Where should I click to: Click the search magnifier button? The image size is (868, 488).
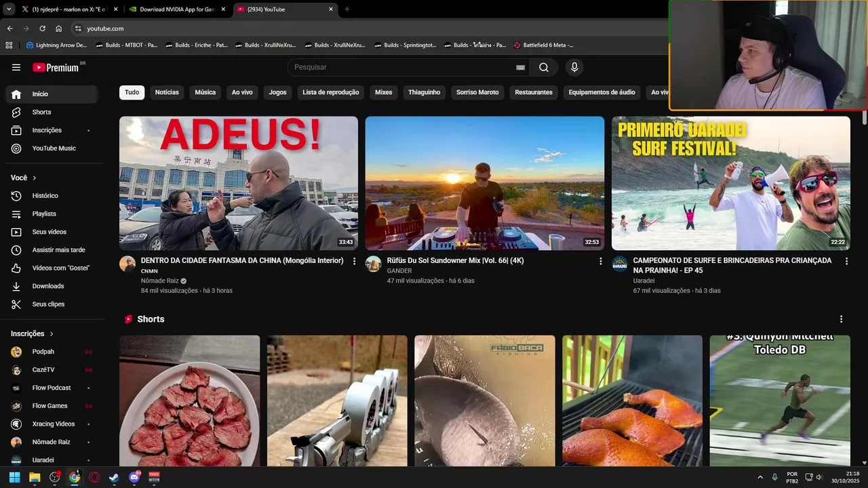pos(544,67)
